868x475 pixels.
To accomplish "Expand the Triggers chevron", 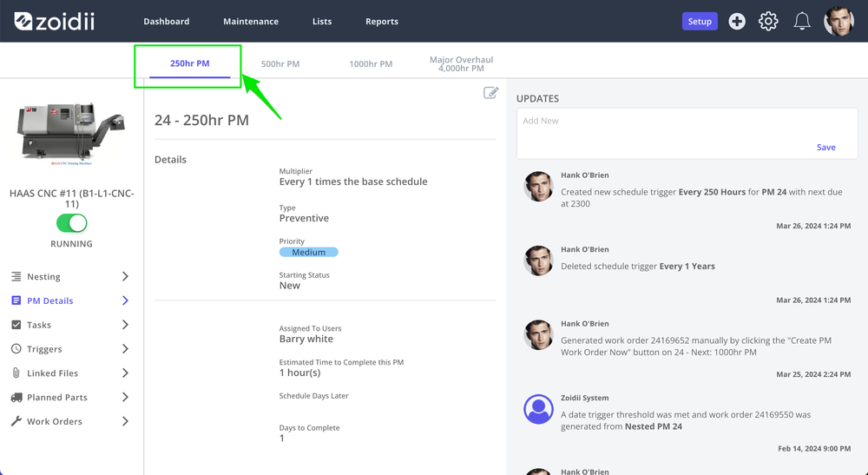I will (x=125, y=349).
